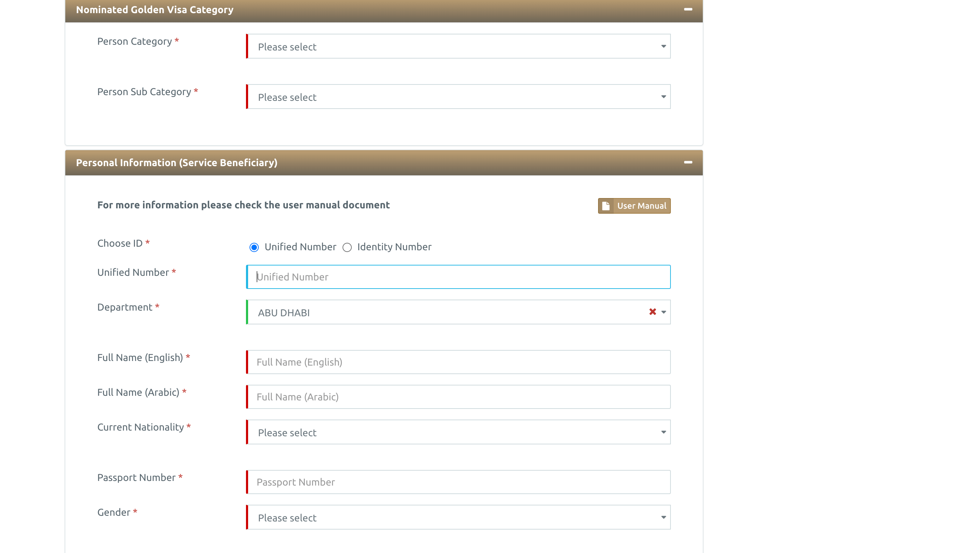The height and width of the screenshot is (553, 980).
Task: Click the Department dropdown arrow
Action: [x=663, y=312]
